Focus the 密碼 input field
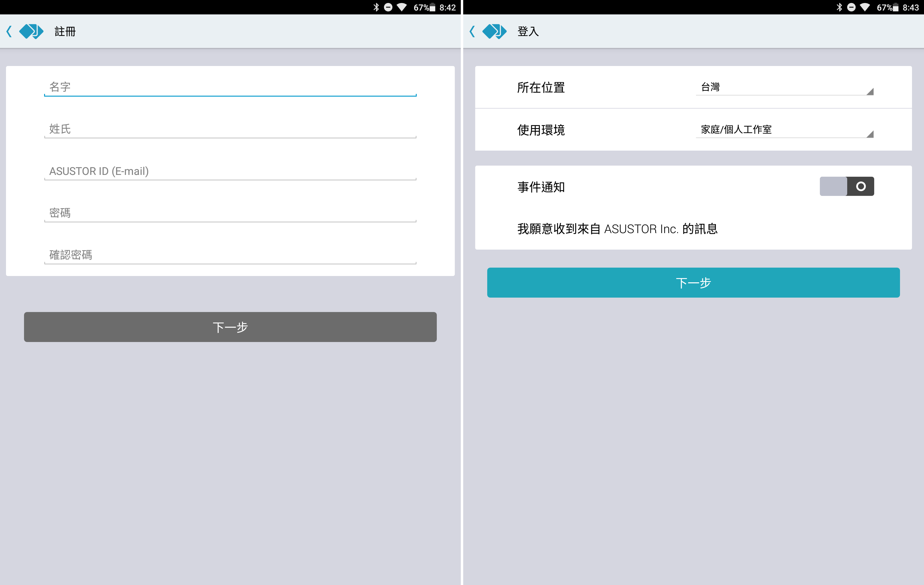Viewport: 924px width, 585px height. tap(230, 213)
